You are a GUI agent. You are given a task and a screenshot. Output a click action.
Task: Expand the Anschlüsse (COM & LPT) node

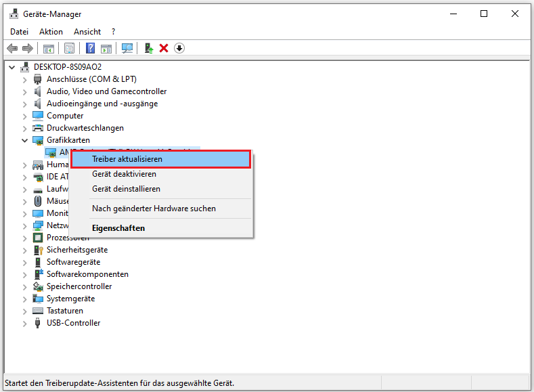pos(24,80)
